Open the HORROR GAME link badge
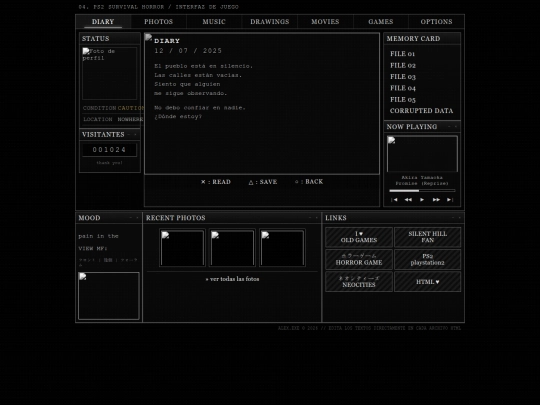The width and height of the screenshot is (540, 405). pyautogui.click(x=359, y=259)
